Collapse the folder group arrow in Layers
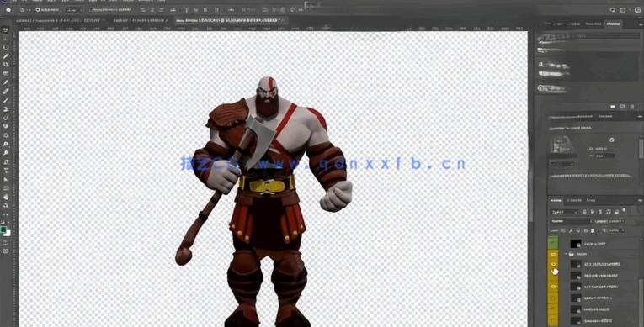 tap(567, 255)
